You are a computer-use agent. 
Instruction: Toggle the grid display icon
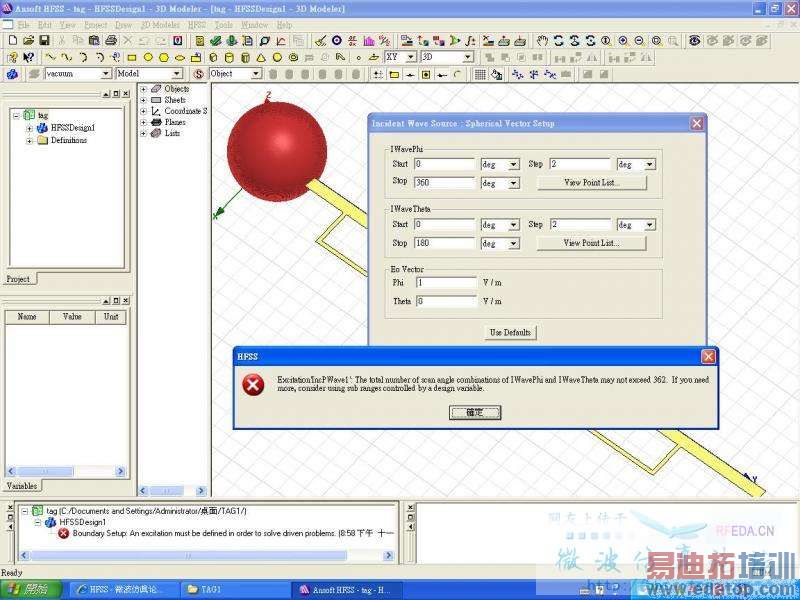point(480,74)
